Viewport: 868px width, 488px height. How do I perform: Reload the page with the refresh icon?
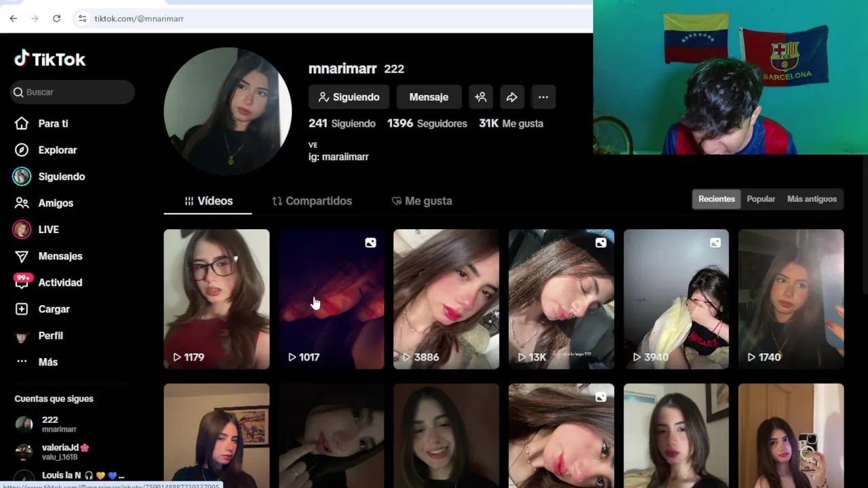pos(56,18)
